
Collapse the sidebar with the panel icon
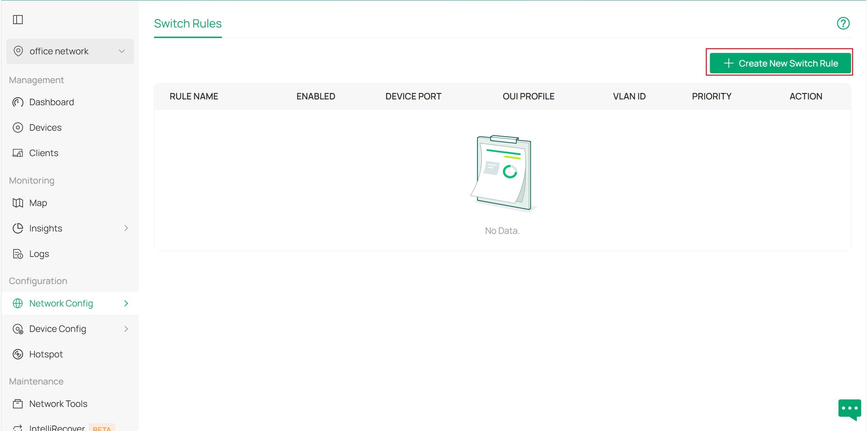18,20
